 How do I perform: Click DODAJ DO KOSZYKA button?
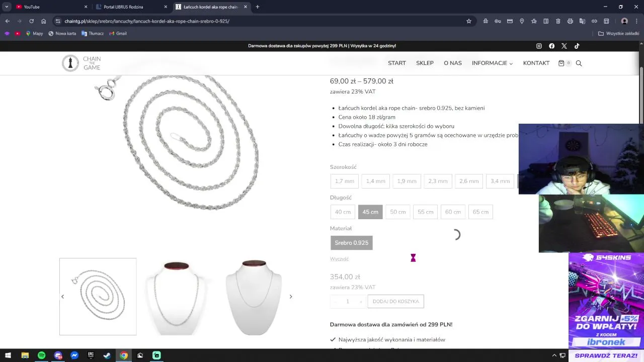tap(396, 301)
